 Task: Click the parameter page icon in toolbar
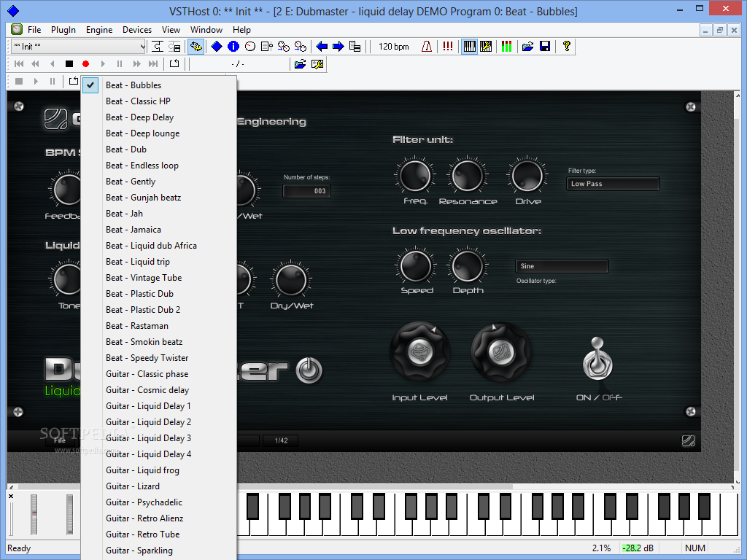[x=267, y=46]
